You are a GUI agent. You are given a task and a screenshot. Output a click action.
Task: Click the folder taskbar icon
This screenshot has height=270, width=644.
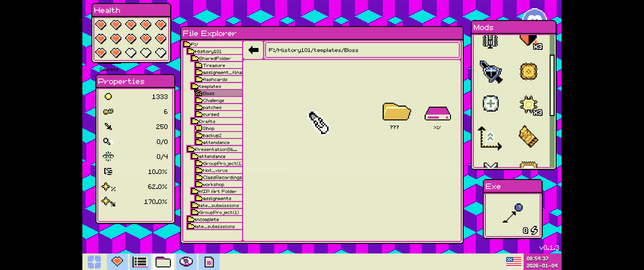(163, 262)
